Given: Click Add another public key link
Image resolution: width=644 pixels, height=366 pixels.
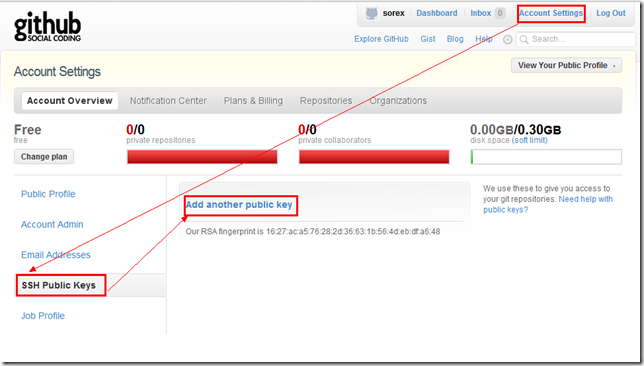Looking at the screenshot, I should [x=239, y=205].
